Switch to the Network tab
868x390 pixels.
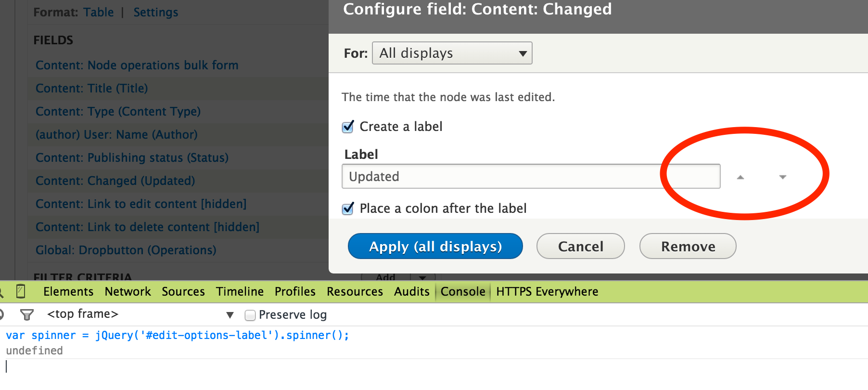pos(128,291)
